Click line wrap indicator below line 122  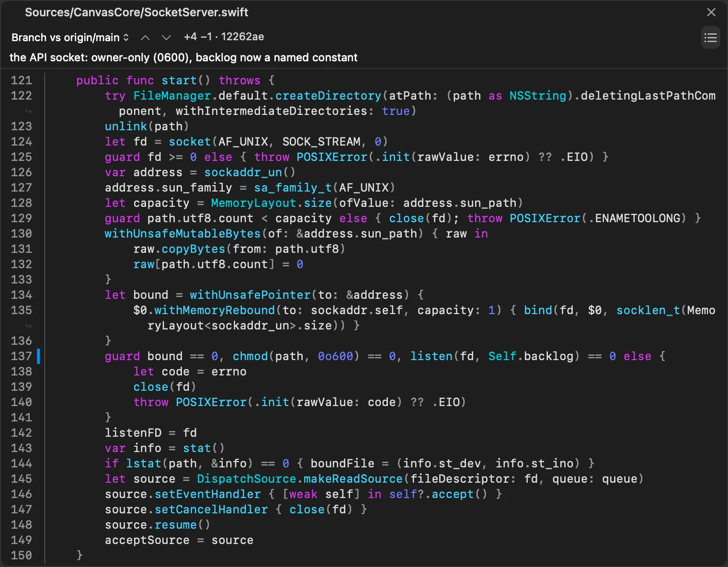tap(29, 111)
